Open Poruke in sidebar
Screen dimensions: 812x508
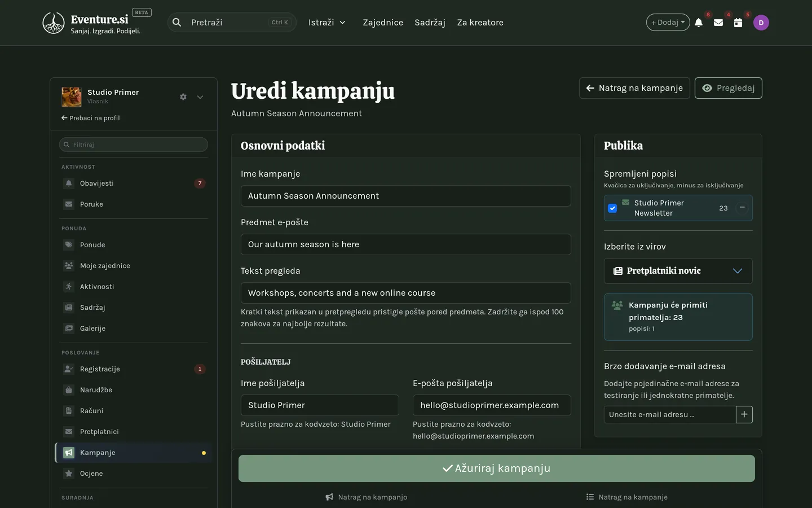[x=134, y=204]
